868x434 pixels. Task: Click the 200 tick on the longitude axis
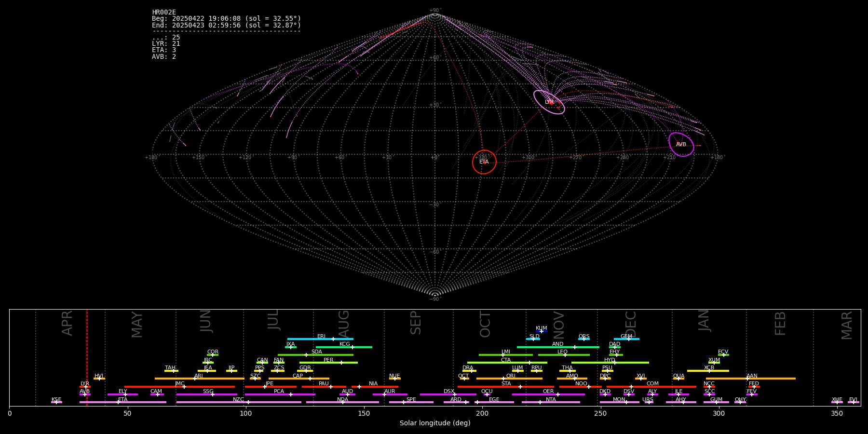482,414
